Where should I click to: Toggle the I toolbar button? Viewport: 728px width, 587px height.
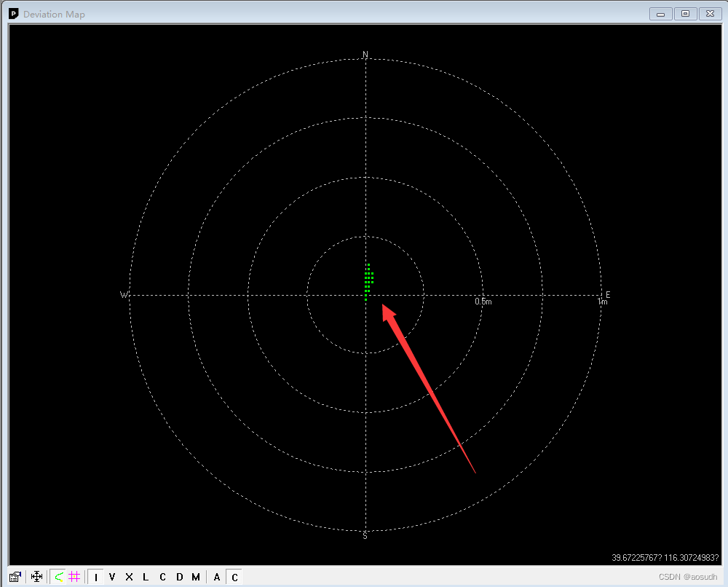coord(95,577)
